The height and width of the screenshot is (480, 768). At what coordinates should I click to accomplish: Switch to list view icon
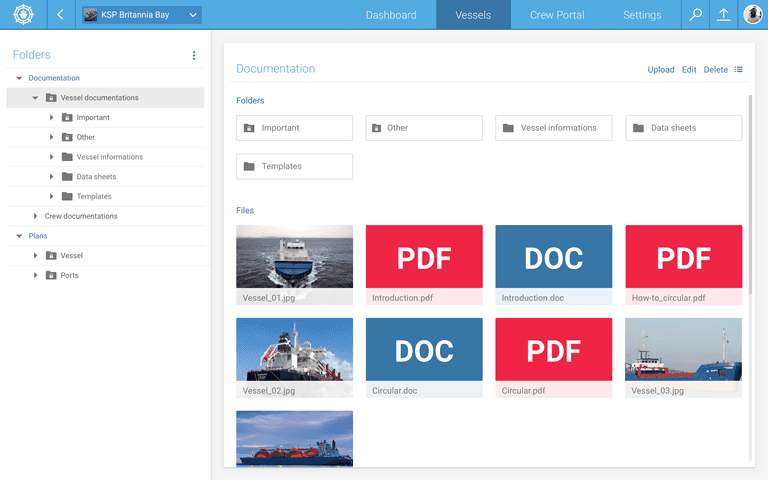pos(739,70)
